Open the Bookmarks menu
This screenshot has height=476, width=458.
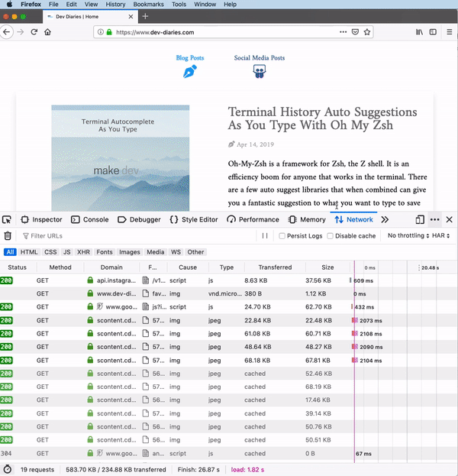[x=148, y=5]
